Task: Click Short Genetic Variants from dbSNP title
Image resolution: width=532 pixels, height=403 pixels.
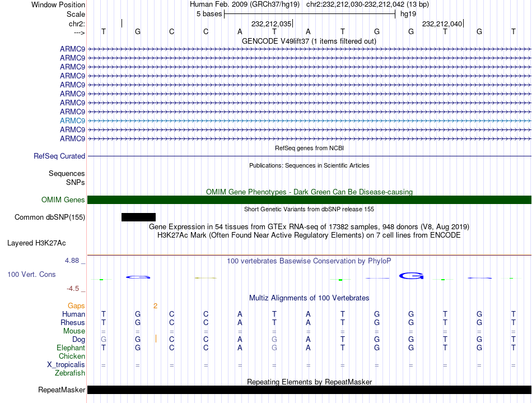Action: tap(309, 209)
